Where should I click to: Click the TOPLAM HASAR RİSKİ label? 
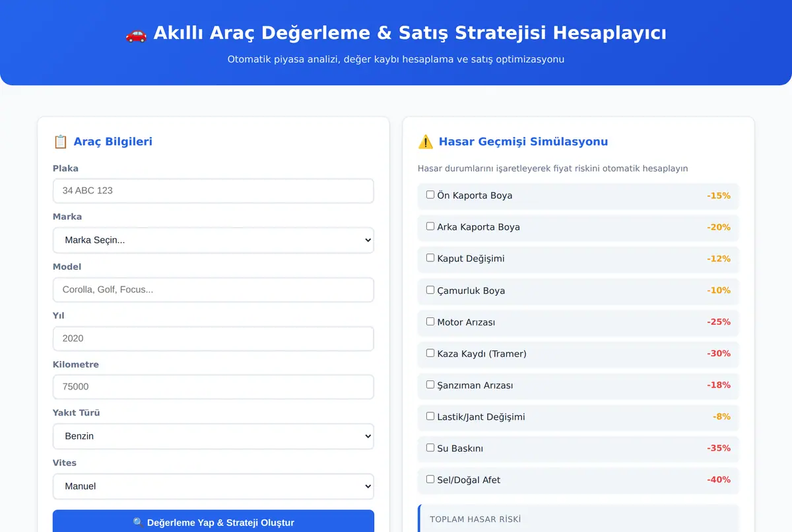[x=475, y=519]
